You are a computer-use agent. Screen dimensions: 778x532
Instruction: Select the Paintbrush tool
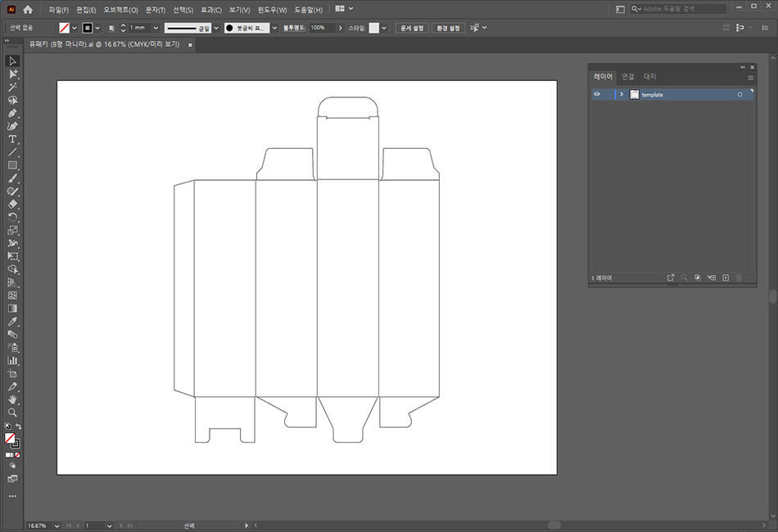pyautogui.click(x=12, y=178)
